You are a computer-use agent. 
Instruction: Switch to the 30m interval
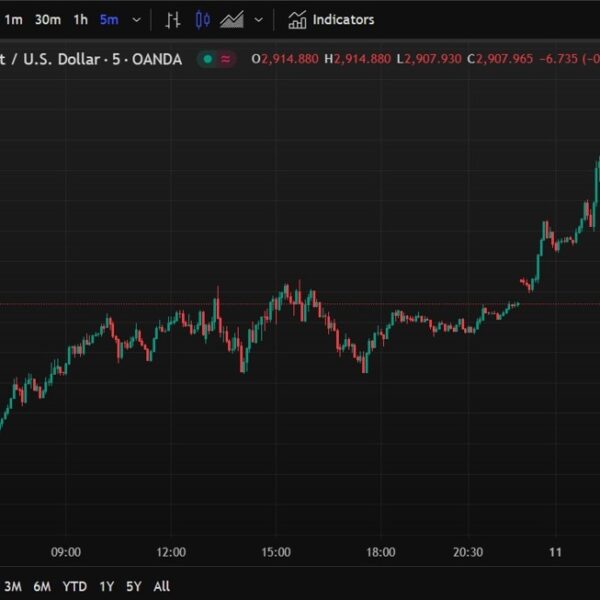coord(46,20)
